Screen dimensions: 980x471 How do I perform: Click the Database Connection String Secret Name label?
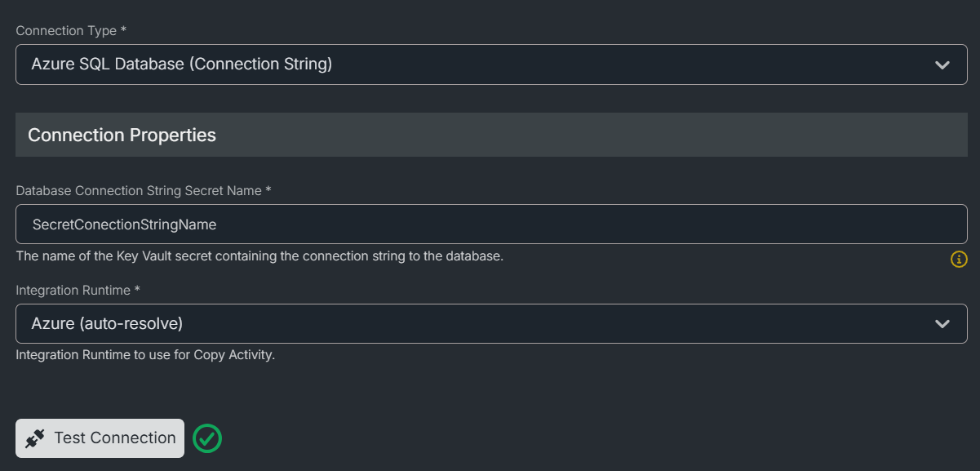[139, 191]
